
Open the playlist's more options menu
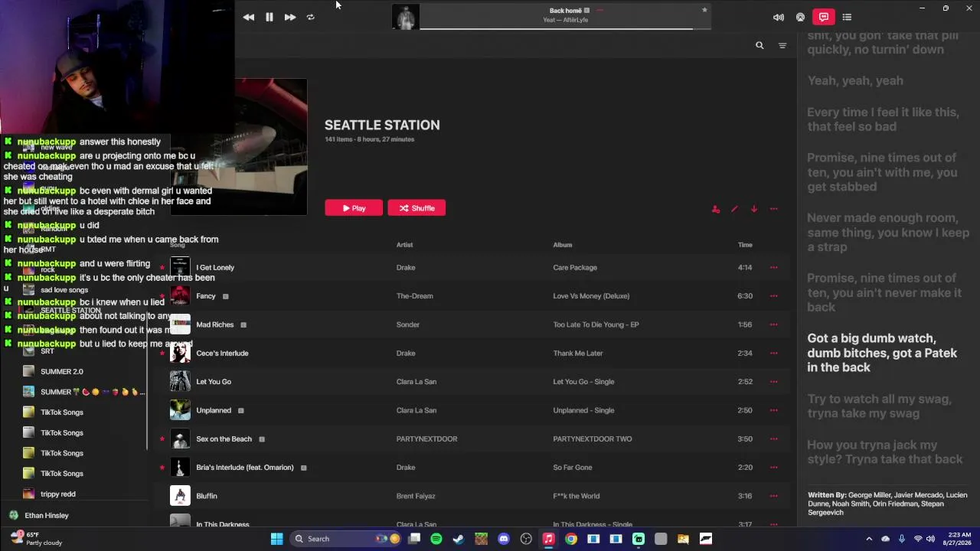coord(773,209)
